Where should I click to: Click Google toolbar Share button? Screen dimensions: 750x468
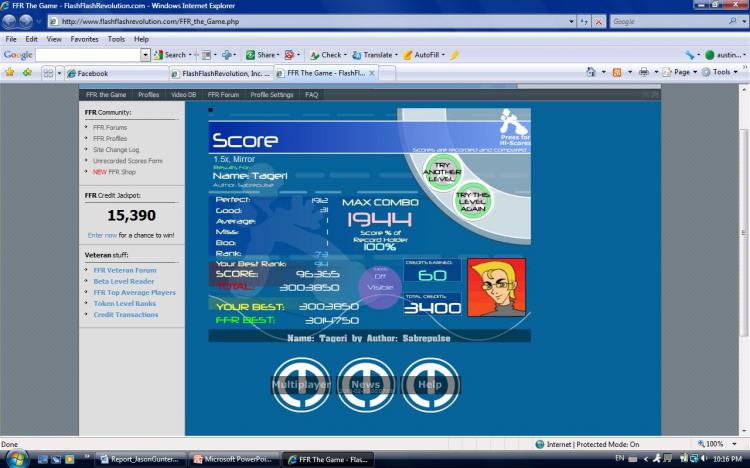coord(262,55)
